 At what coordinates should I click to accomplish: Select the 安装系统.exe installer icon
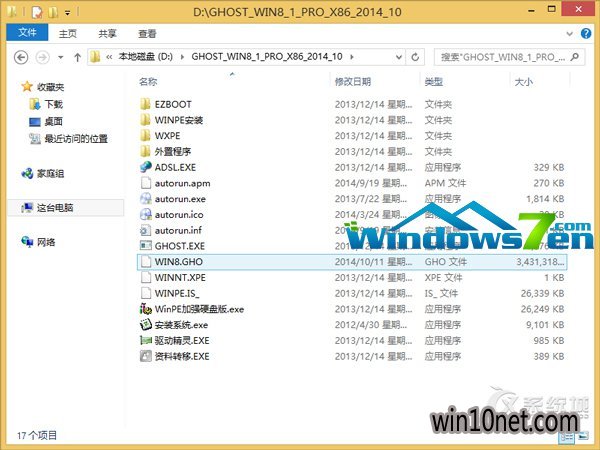click(x=146, y=325)
